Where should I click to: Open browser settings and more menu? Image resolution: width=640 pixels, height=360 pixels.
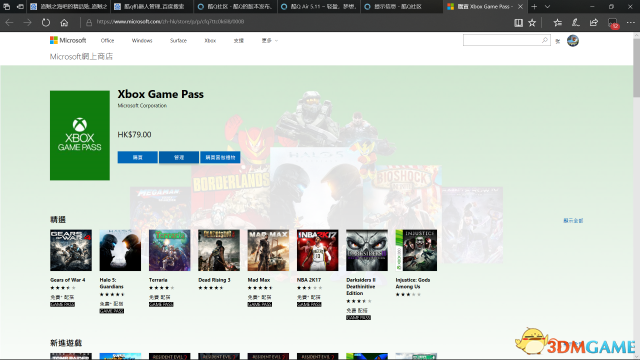[631, 23]
